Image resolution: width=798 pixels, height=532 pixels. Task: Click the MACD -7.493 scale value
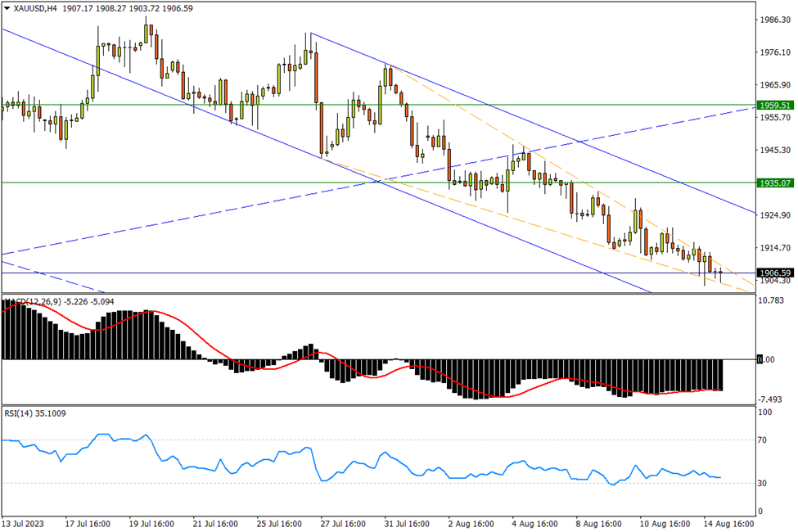point(773,399)
